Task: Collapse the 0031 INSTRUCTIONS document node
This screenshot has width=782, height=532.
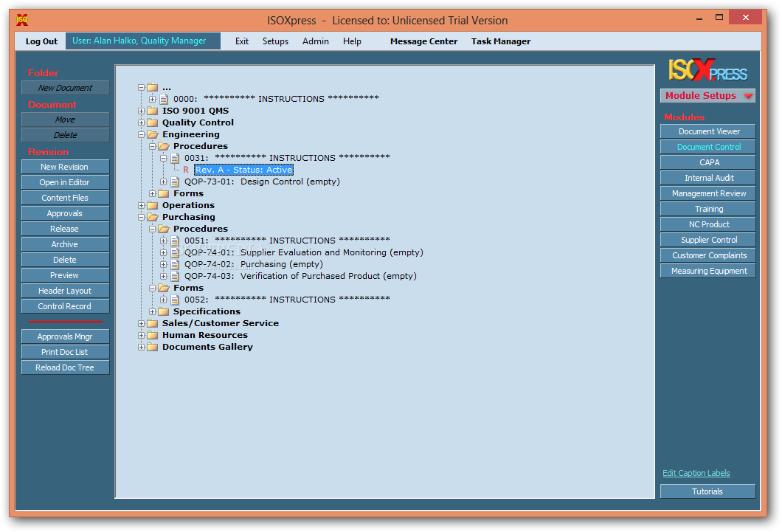Action: pos(163,158)
